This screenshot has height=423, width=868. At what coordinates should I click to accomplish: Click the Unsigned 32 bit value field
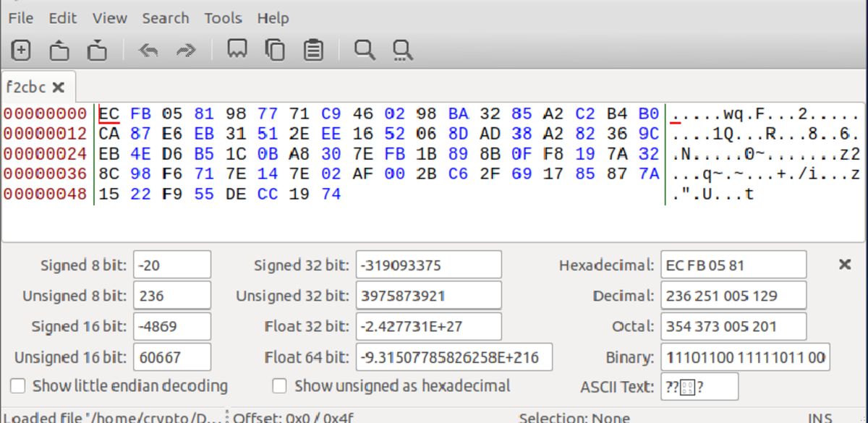click(x=429, y=296)
